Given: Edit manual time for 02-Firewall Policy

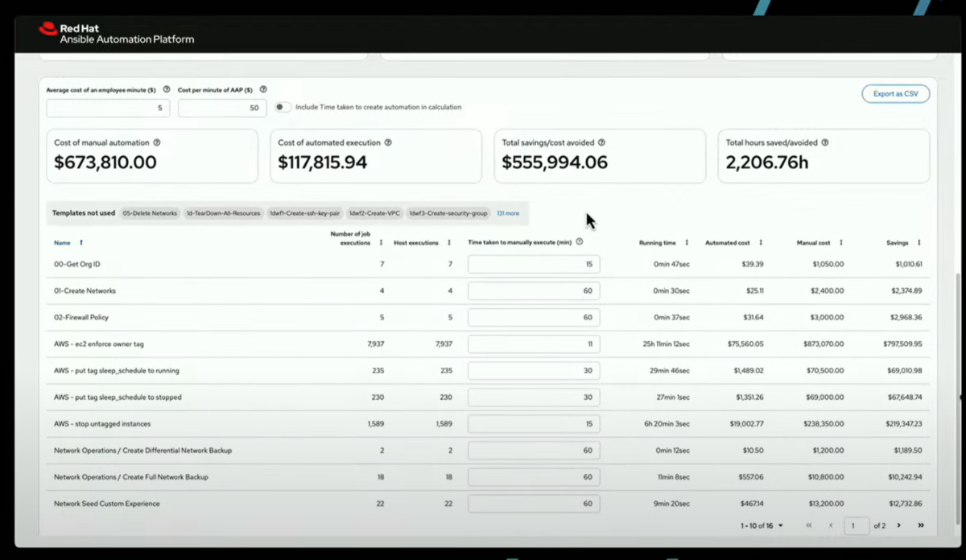Looking at the screenshot, I should point(534,317).
